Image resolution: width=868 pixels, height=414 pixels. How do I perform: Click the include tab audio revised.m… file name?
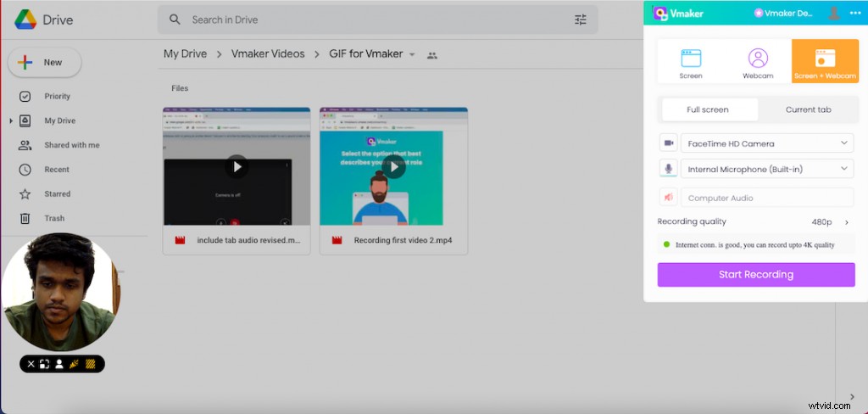click(248, 241)
